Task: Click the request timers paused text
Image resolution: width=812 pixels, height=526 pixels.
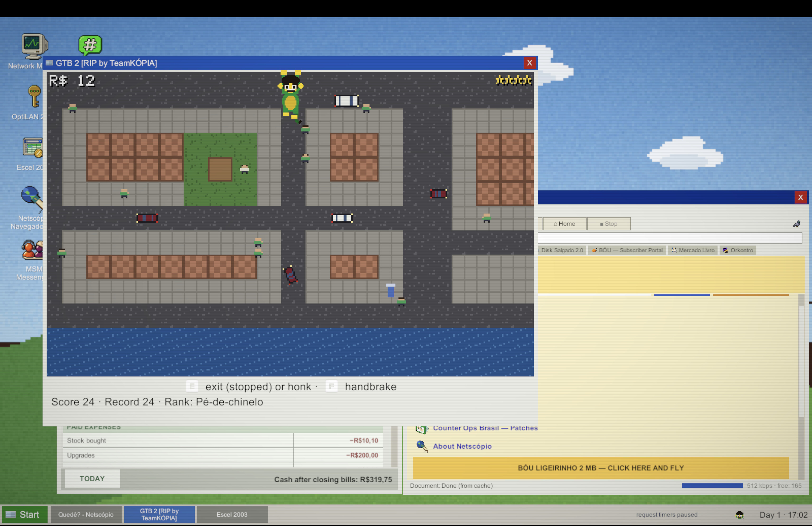Action: (667, 514)
